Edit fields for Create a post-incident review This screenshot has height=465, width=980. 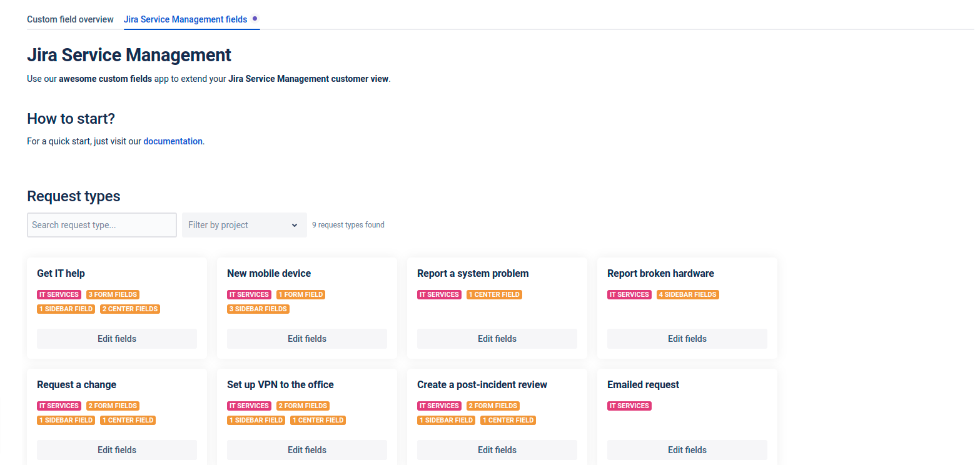point(497,450)
